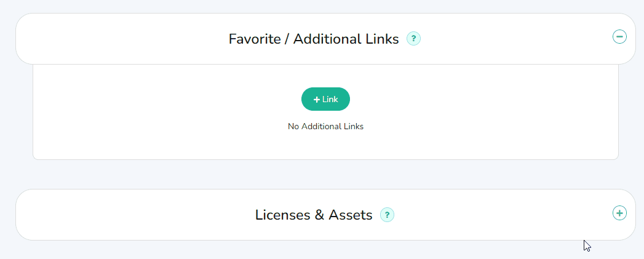Tap the question mark after Additional Links title
644x259 pixels.
(413, 39)
